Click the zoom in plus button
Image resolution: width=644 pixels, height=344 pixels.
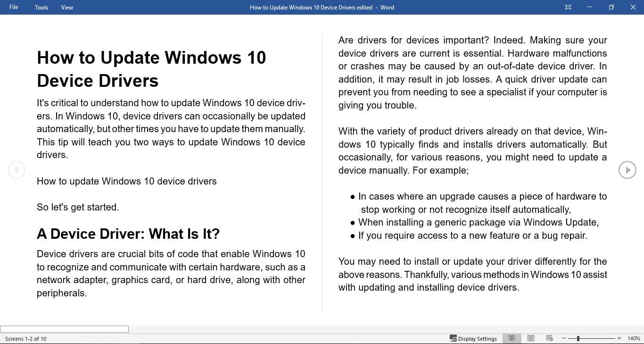pyautogui.click(x=619, y=338)
